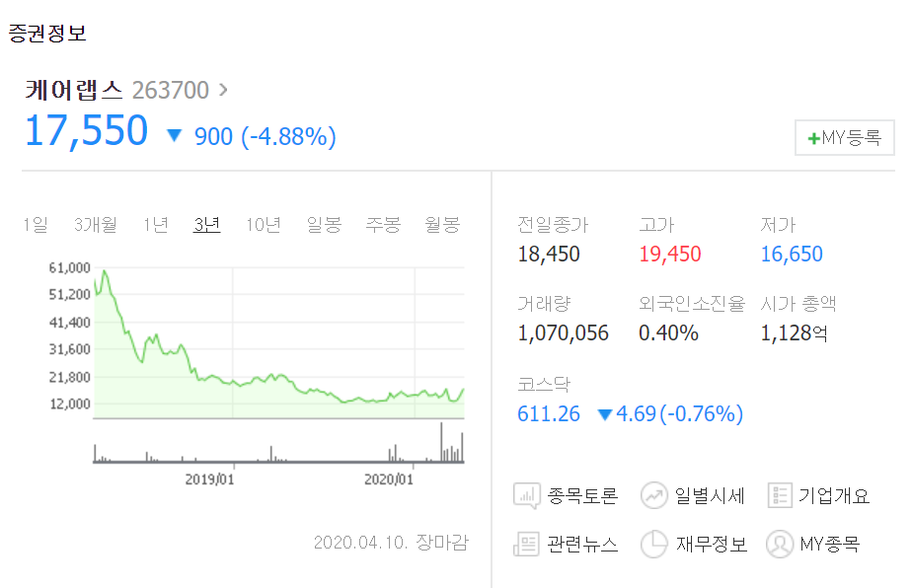Register stock with MY등록 button

coord(844,137)
